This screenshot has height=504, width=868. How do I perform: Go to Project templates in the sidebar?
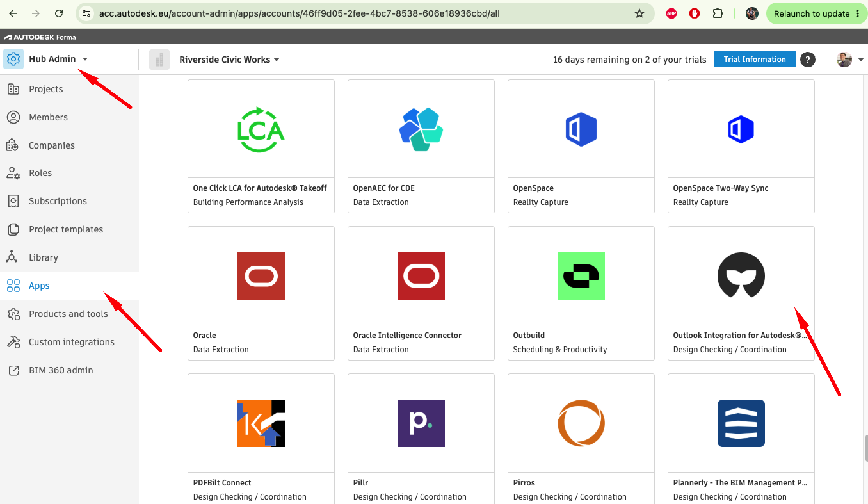[69, 229]
